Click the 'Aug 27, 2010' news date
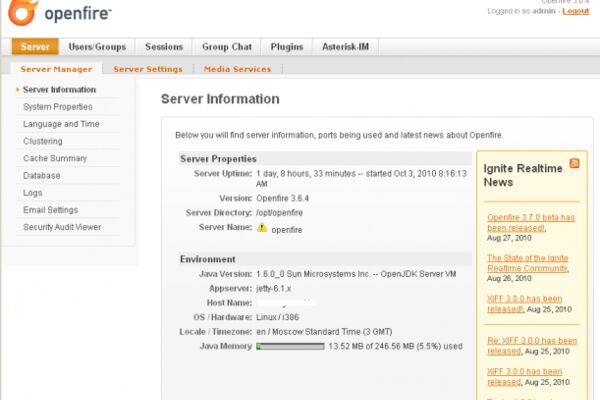 [509, 238]
